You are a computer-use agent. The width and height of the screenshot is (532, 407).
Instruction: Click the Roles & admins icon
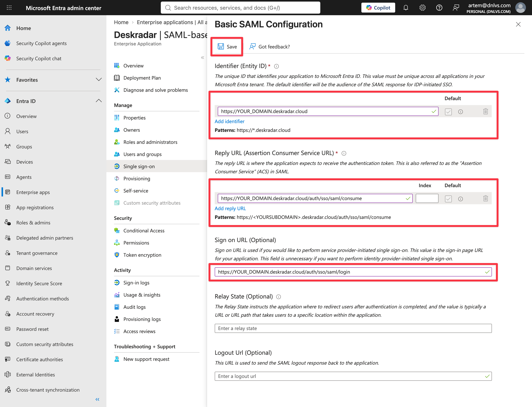pos(8,222)
